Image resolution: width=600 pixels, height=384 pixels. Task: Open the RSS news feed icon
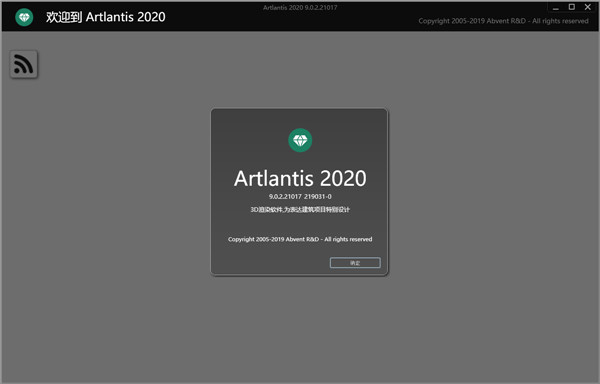(24, 64)
